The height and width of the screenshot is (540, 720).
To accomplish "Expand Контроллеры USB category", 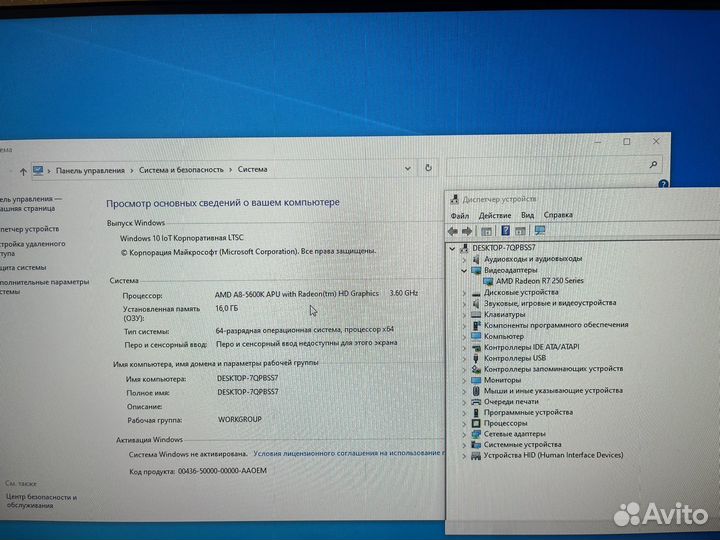I will coord(464,358).
